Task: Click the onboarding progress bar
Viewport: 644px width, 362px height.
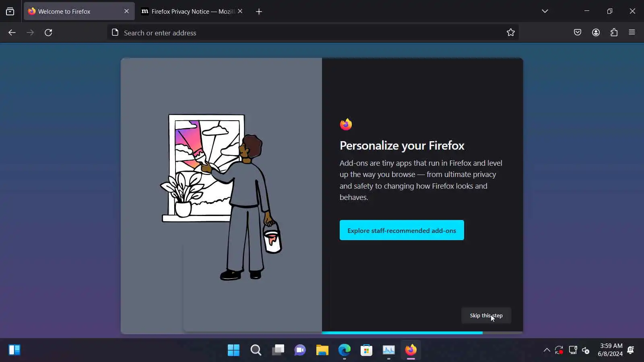Action: (422, 333)
